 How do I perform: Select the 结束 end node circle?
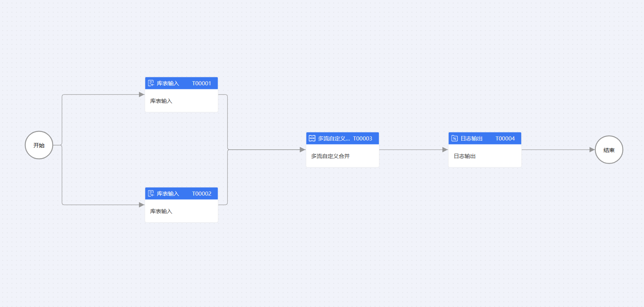(x=609, y=150)
